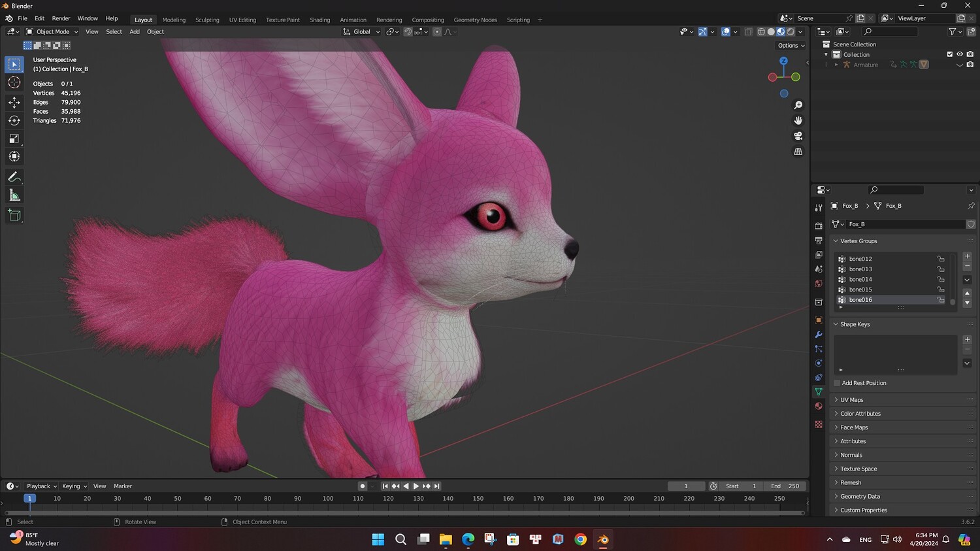Open the Render menu
Image resolution: width=980 pixels, height=551 pixels.
pos(61,18)
